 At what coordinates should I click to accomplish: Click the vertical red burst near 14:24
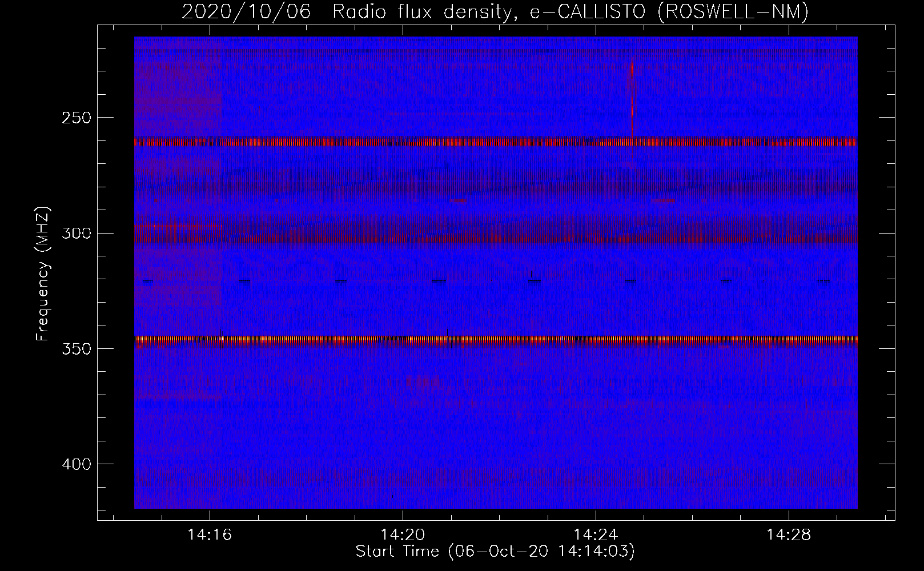coord(632,100)
